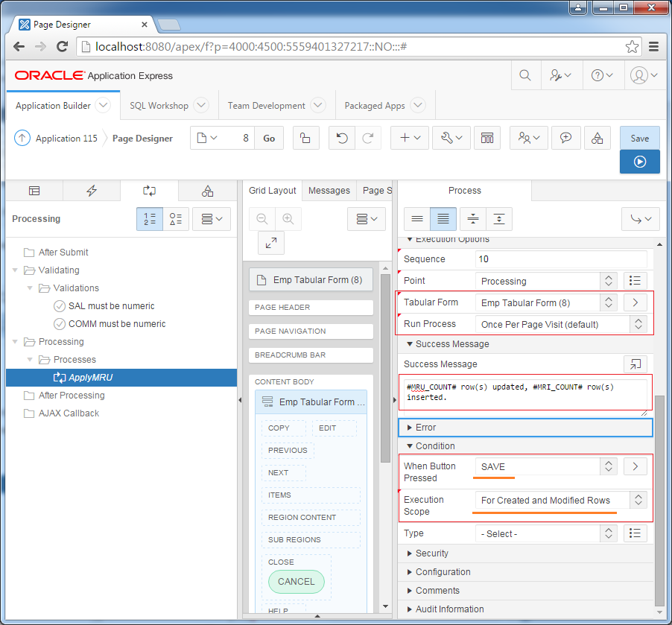Open the feedback comment icon
The height and width of the screenshot is (625, 672).
pyautogui.click(x=565, y=138)
